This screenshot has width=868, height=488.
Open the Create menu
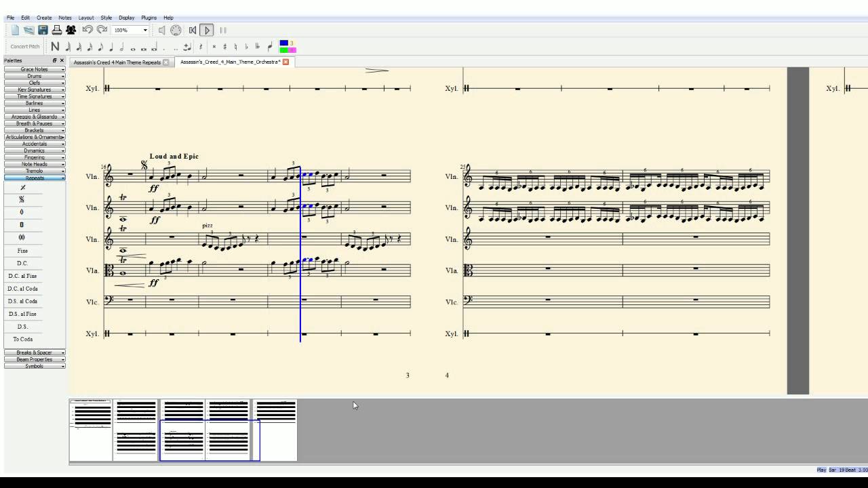(x=44, y=18)
